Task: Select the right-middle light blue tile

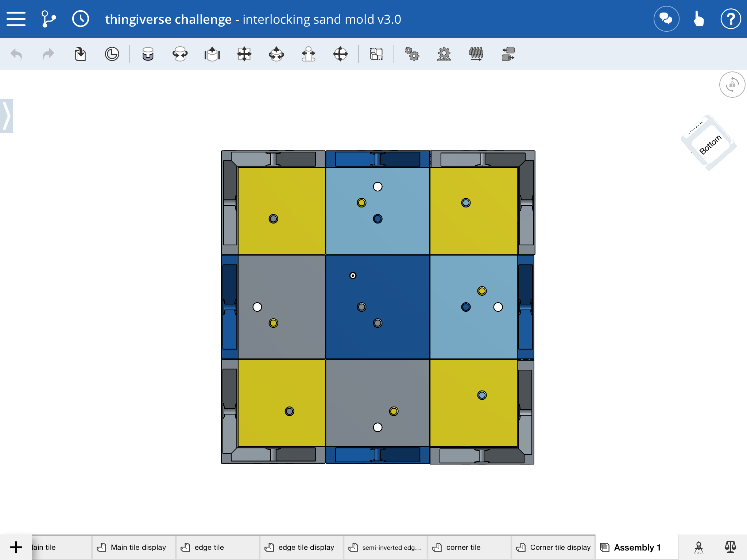Action: tap(473, 307)
